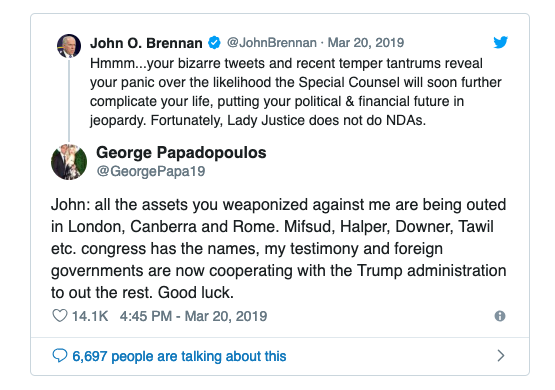
Task: Open John O. Brennan's profile picture
Action: pos(69,46)
